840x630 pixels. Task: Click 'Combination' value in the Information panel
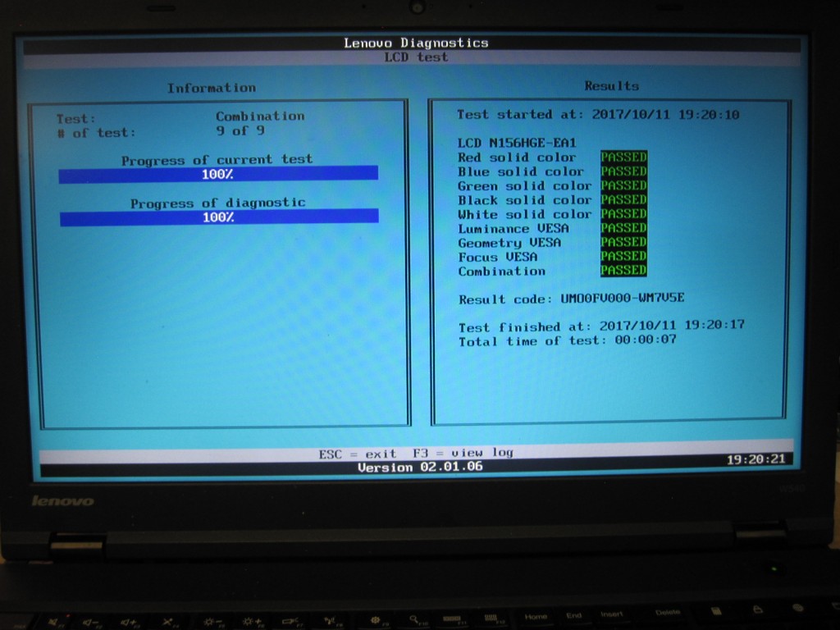click(x=260, y=116)
